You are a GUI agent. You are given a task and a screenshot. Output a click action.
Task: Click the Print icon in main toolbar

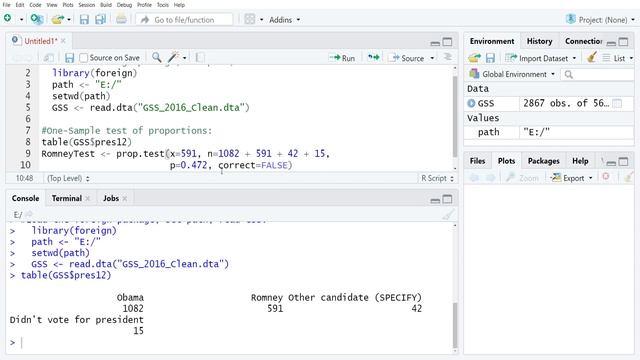click(121, 19)
